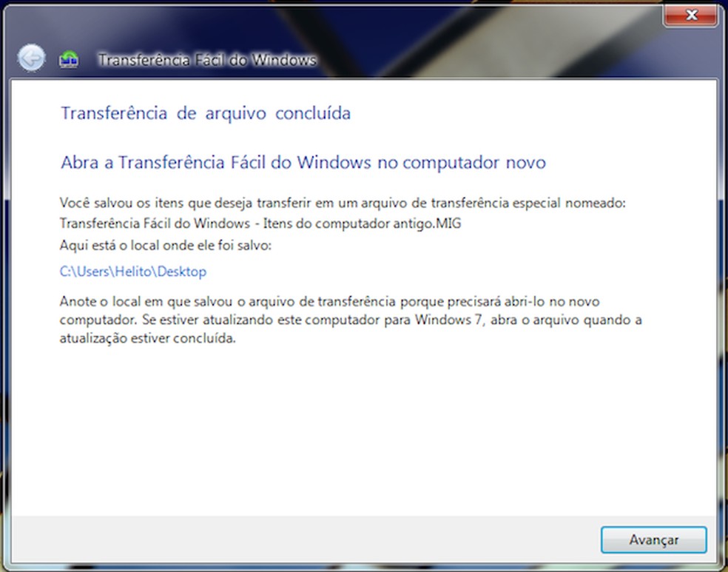Click the sentence starting 'Você salvou os itens'
This screenshot has height=572, width=728.
click(x=343, y=203)
